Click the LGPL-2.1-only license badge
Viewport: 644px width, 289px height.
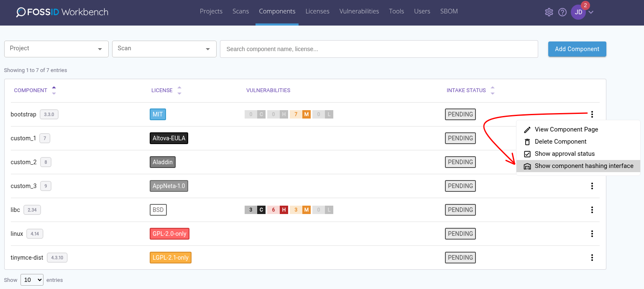[x=171, y=258]
